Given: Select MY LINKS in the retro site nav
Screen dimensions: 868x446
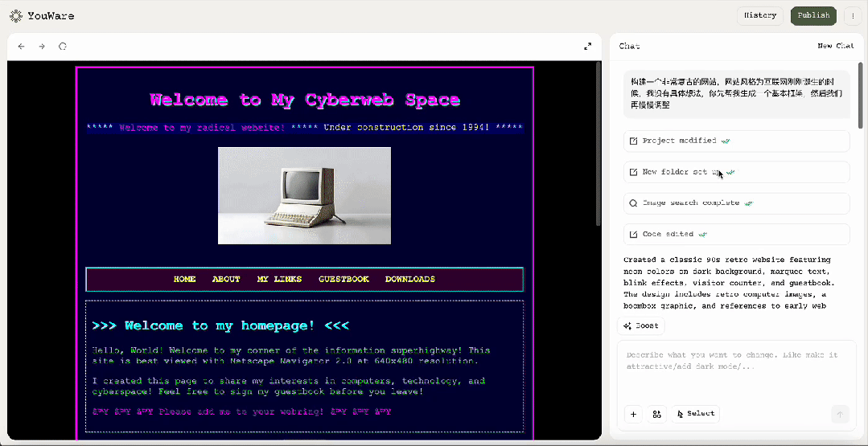Looking at the screenshot, I should tap(279, 279).
